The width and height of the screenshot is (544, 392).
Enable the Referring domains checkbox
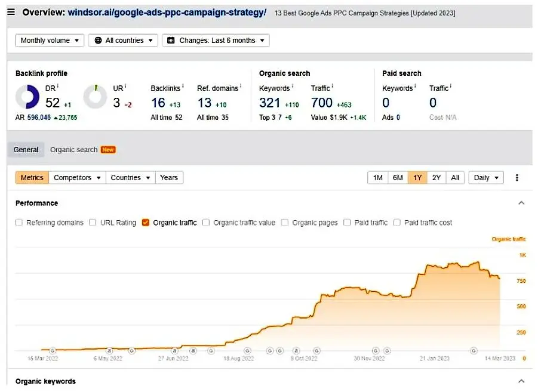click(19, 223)
